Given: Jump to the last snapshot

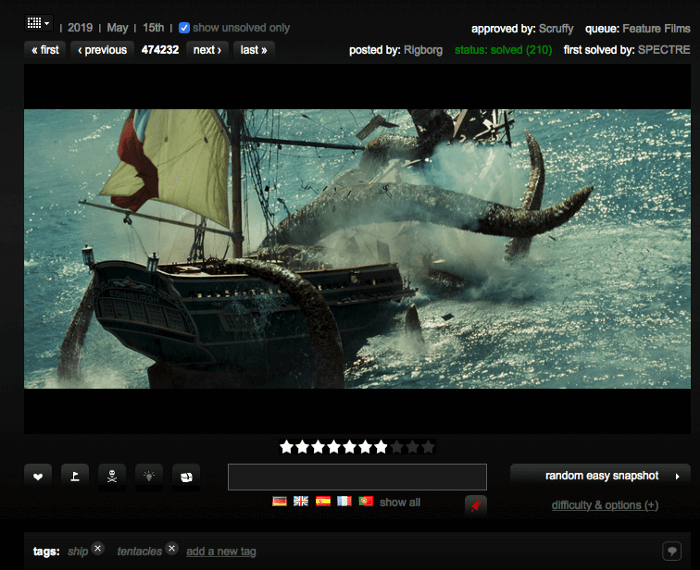Looking at the screenshot, I should (x=254, y=50).
